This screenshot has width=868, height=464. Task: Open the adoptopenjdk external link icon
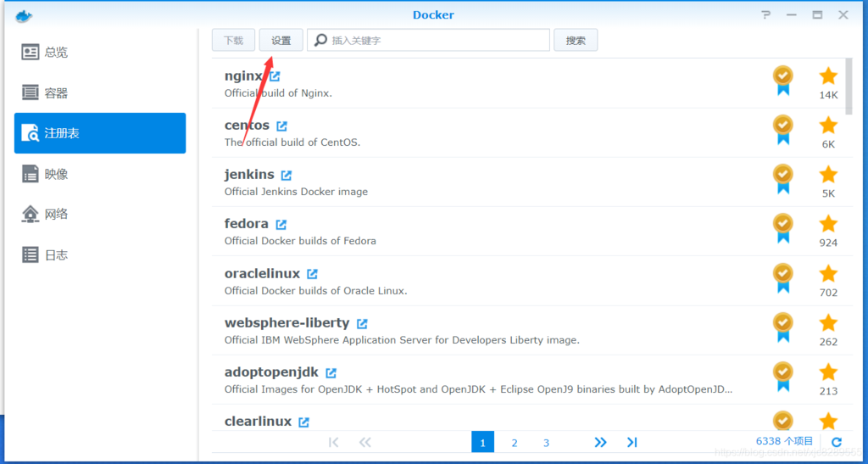tap(331, 372)
